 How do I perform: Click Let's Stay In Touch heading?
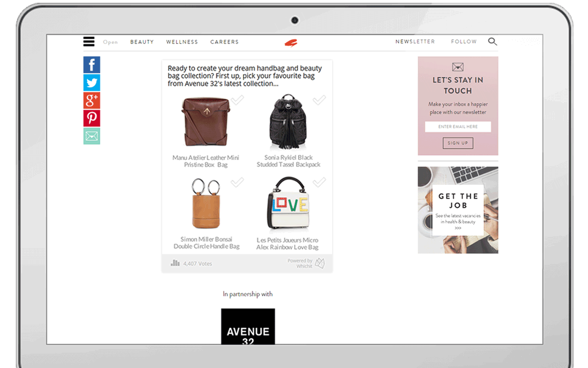[x=458, y=85]
